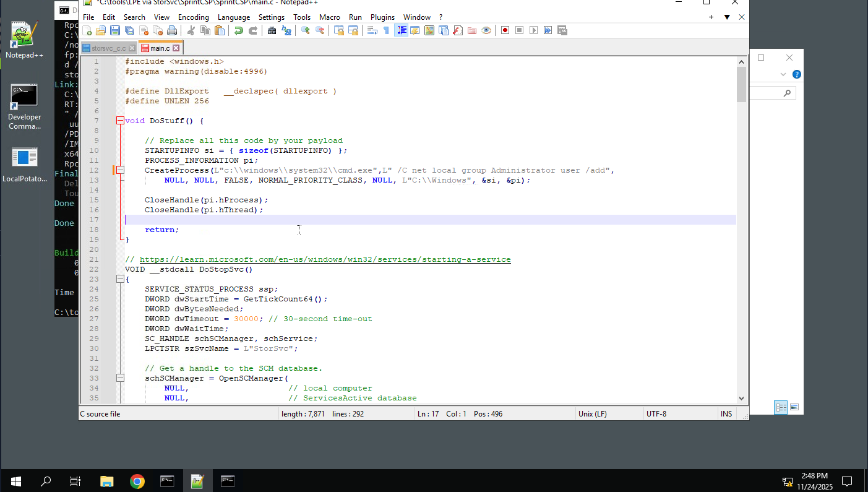Toggle synchronized vertical scrolling icon
Image resolution: width=868 pixels, height=492 pixels.
click(338, 30)
